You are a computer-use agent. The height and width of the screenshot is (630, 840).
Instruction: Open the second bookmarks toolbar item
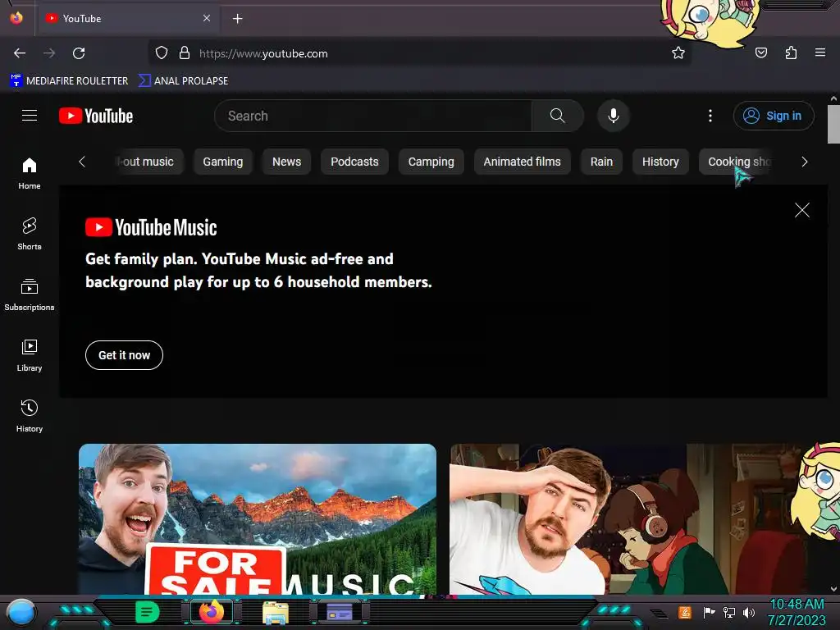pos(183,81)
